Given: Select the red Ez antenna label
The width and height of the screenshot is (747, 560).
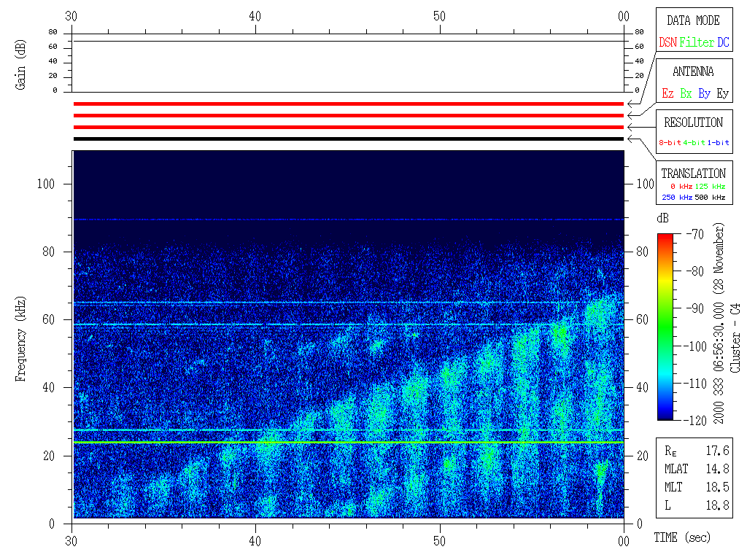Looking at the screenshot, I should click(667, 94).
